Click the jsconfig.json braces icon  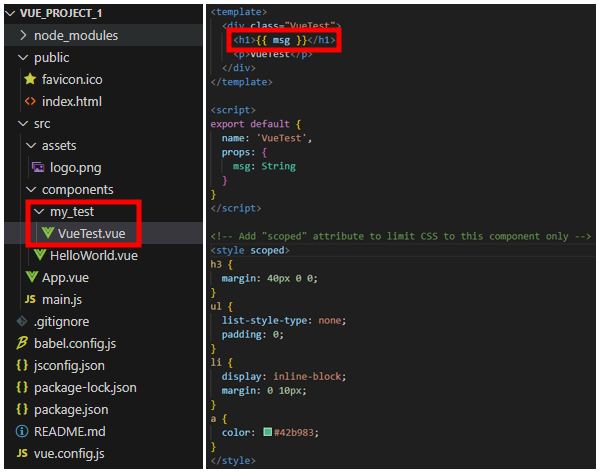(x=22, y=365)
